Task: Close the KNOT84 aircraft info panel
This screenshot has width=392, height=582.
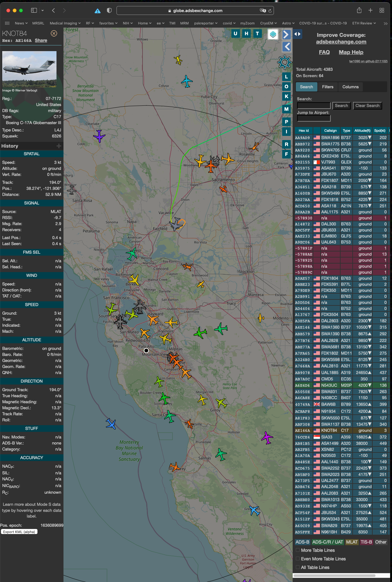Action: pos(54,33)
